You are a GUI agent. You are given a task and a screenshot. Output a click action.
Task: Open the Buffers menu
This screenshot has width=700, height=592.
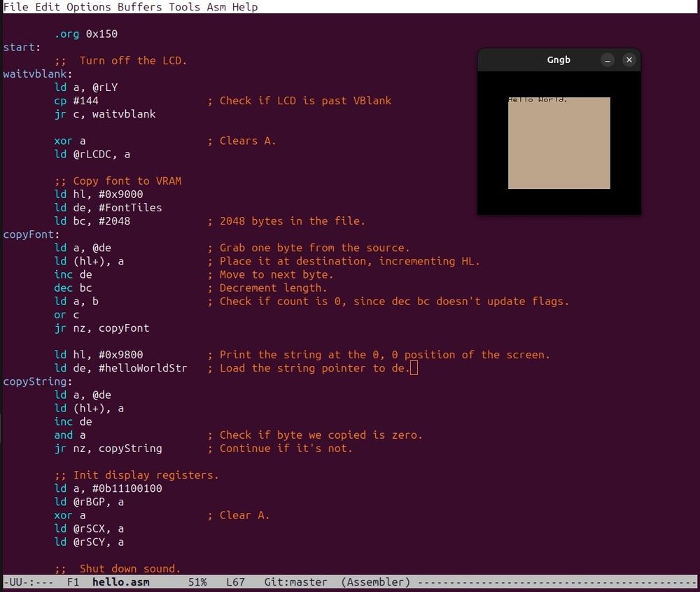tap(139, 7)
